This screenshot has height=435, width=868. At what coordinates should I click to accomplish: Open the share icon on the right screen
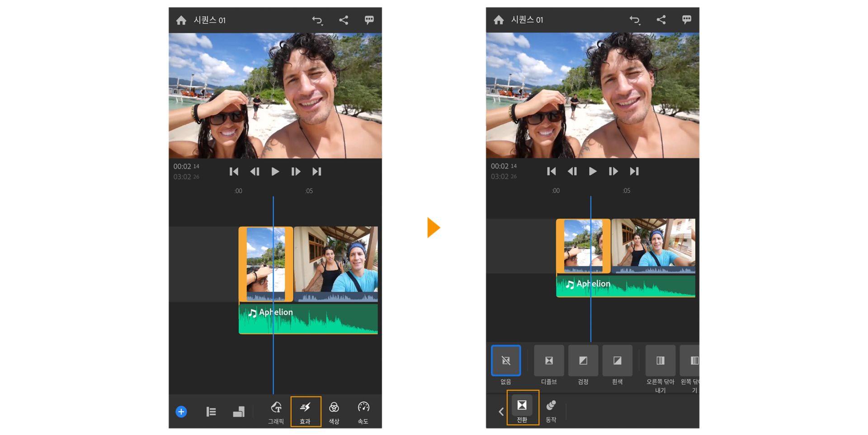(x=661, y=19)
